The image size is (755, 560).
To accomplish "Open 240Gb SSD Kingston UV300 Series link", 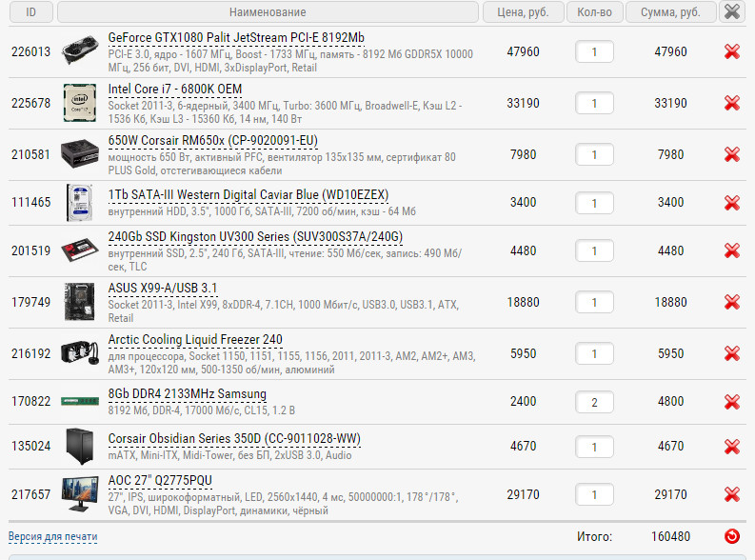I will (255, 237).
